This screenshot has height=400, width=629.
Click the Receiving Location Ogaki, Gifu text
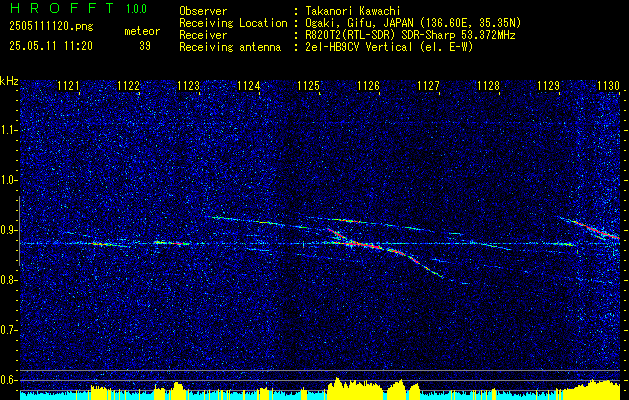pos(413,23)
